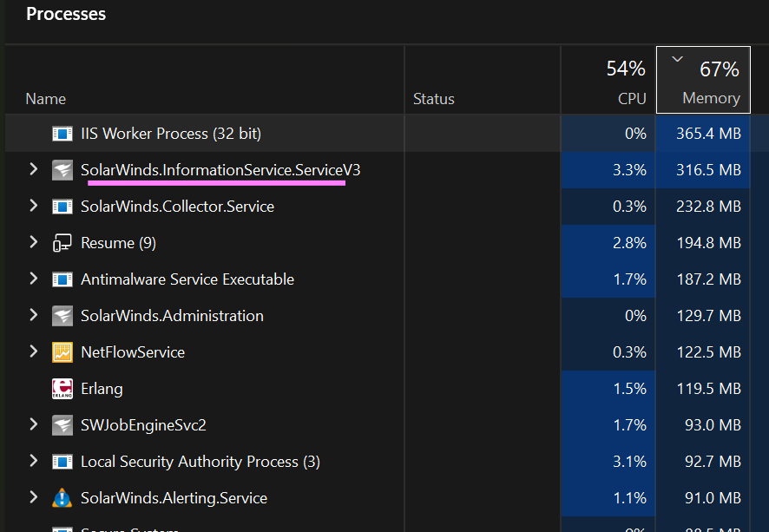This screenshot has height=532, width=769.
Task: Click the 316.5 MB memory value
Action: [708, 170]
